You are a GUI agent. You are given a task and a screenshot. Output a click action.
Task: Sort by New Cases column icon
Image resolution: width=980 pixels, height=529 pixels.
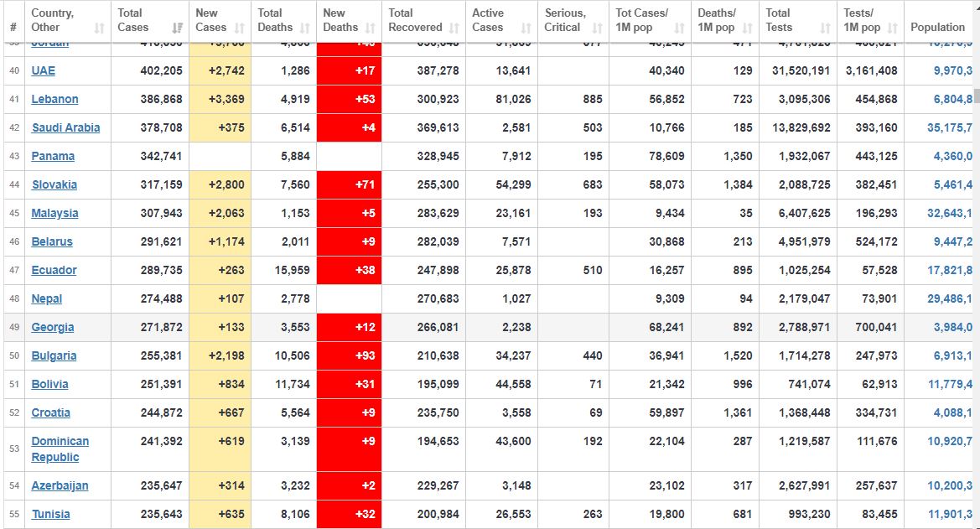[240, 28]
